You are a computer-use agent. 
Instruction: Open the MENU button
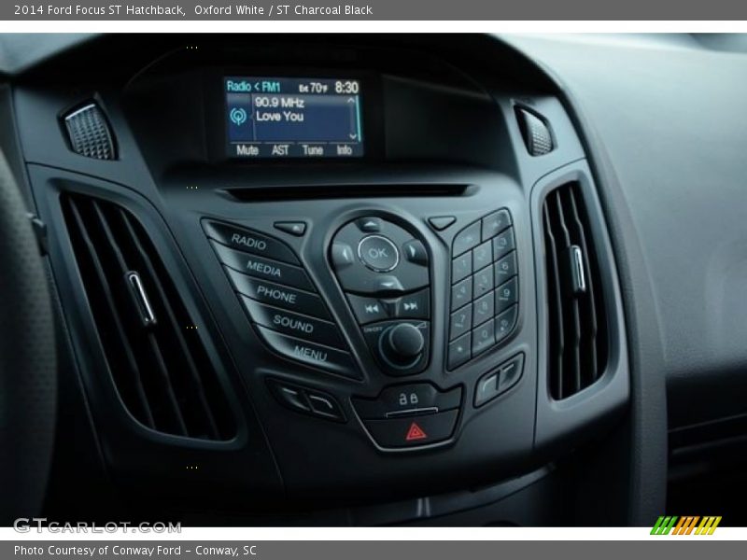click(310, 353)
